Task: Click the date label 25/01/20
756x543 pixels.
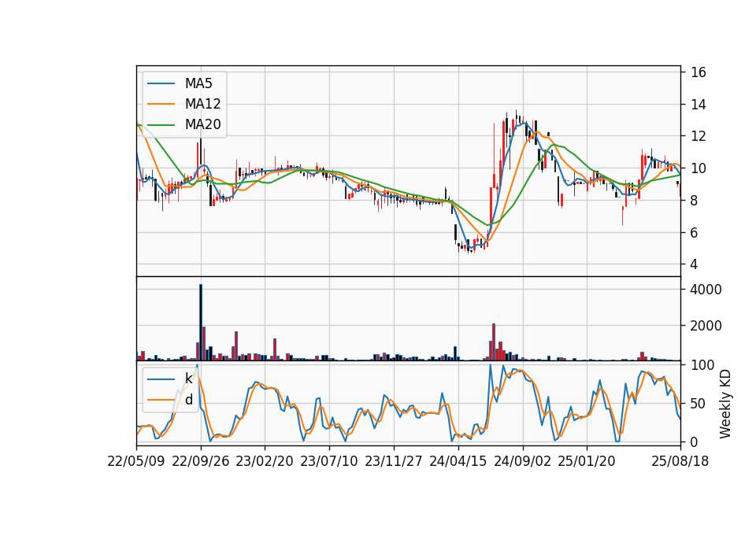Action: coord(587,461)
